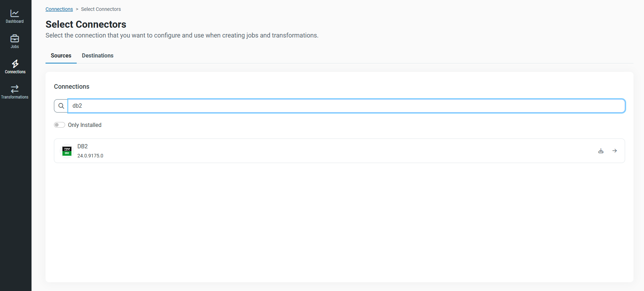
Task: Click the search magnifier icon
Action: 61,106
